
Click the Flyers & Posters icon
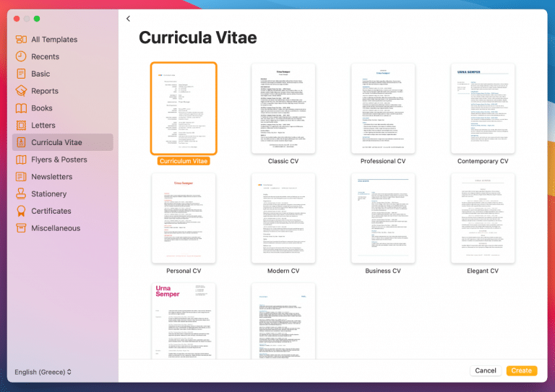point(21,160)
